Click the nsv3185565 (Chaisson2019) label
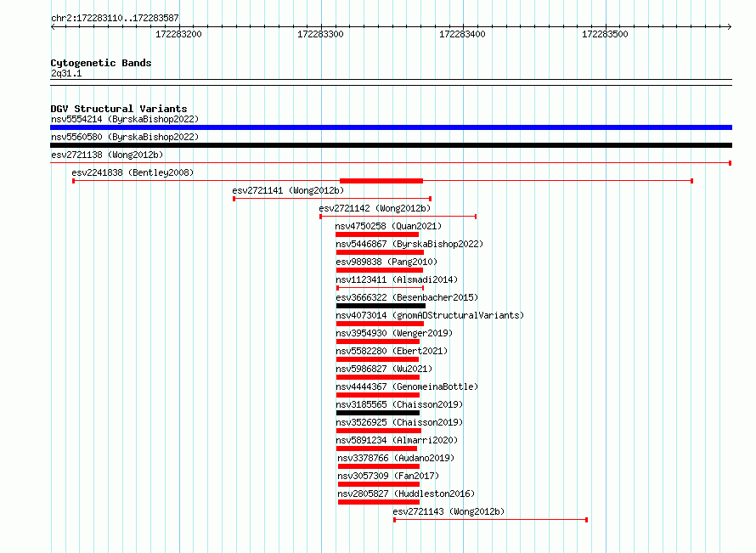756x553 pixels. (x=399, y=404)
